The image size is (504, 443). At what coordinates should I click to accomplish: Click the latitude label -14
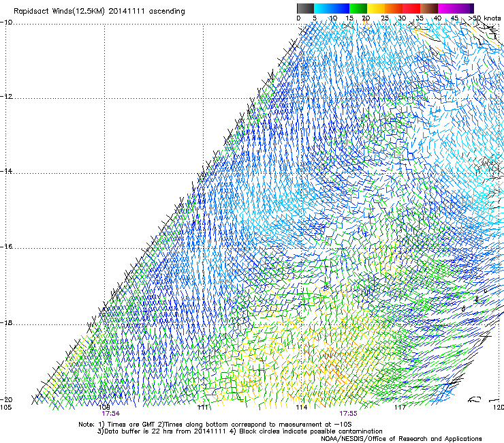pyautogui.click(x=6, y=171)
